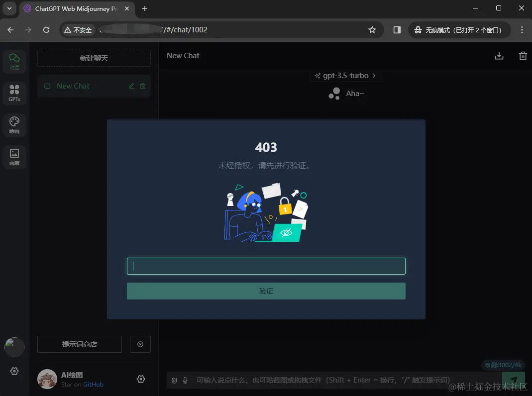Click the 新建聊天 button
The image size is (532, 396).
coord(94,58)
